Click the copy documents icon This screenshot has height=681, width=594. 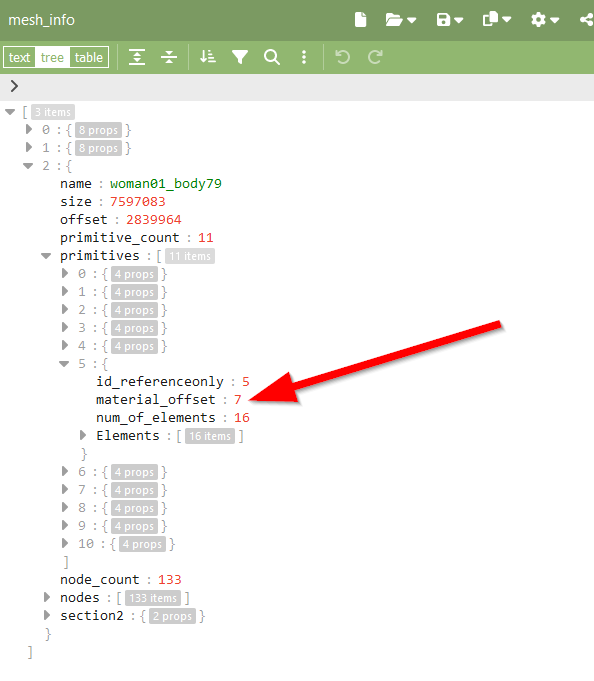point(490,20)
